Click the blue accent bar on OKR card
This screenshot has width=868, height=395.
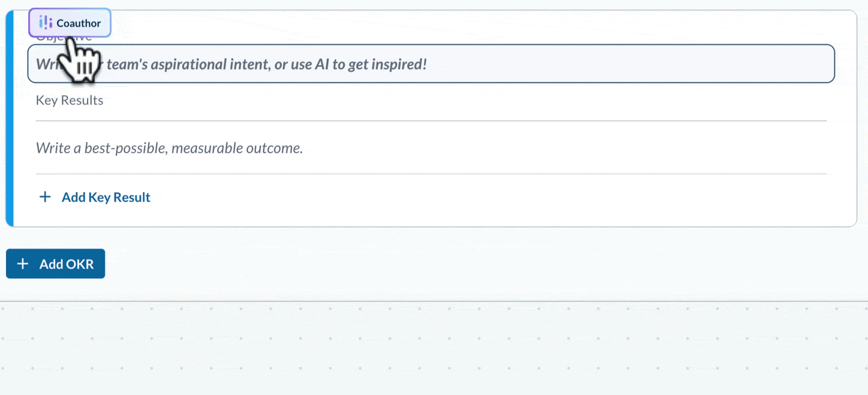point(9,119)
